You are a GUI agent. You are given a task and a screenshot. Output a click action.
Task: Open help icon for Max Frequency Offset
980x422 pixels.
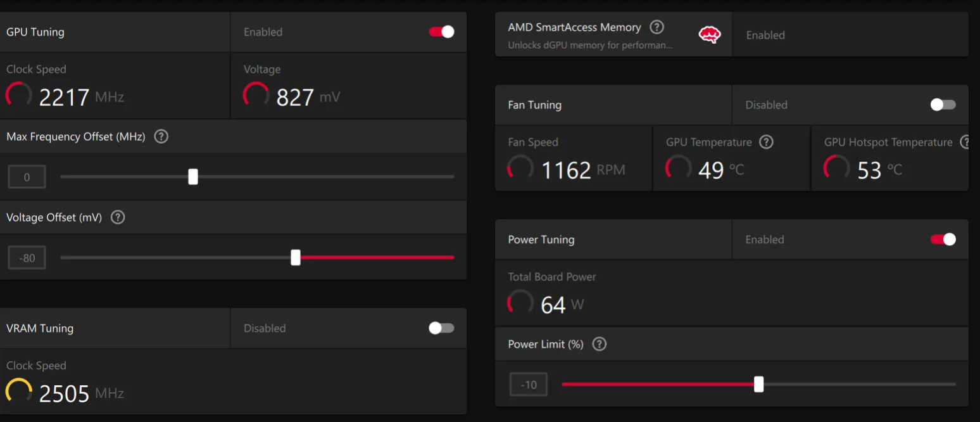pyautogui.click(x=161, y=136)
